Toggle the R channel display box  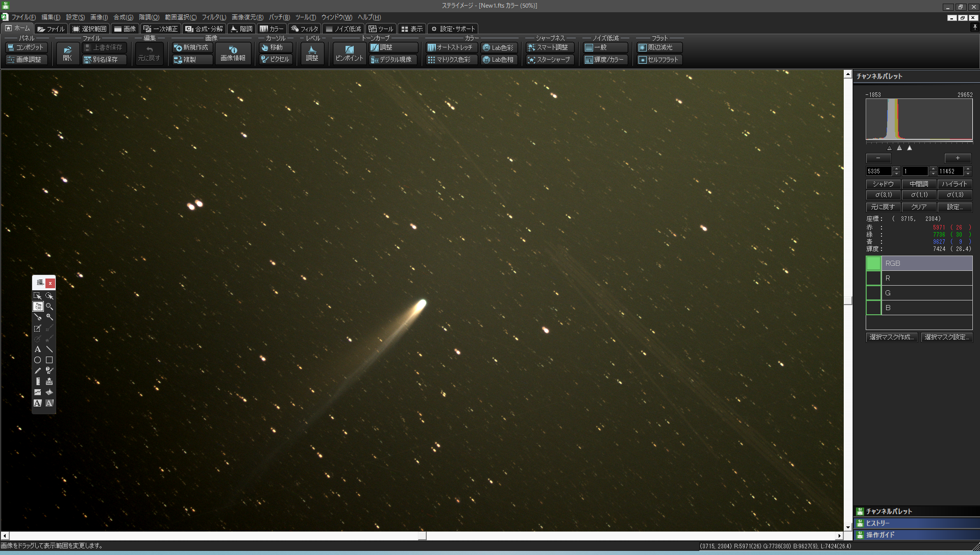tap(873, 278)
